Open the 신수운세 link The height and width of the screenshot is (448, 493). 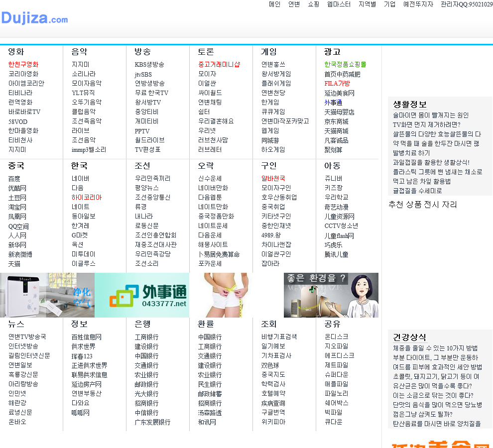tap(210, 178)
